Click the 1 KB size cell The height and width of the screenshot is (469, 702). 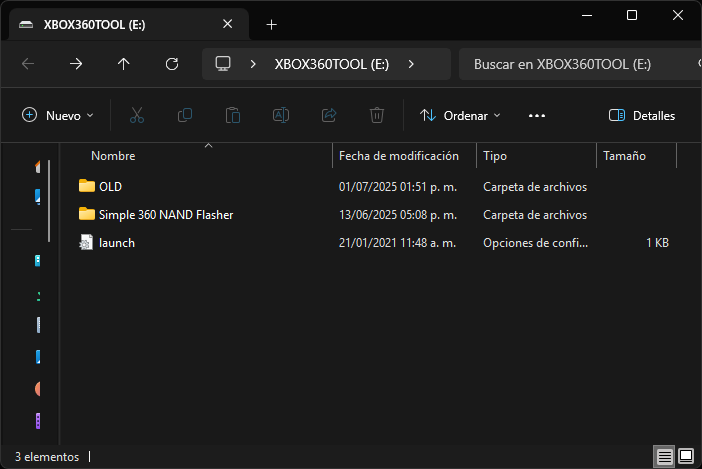[x=657, y=243]
